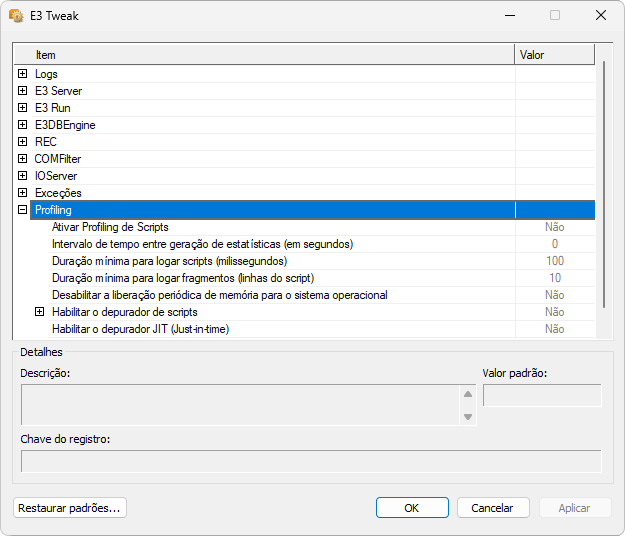Collapse the Profiling node
Screen dimensions: 625x536
(x=22, y=210)
